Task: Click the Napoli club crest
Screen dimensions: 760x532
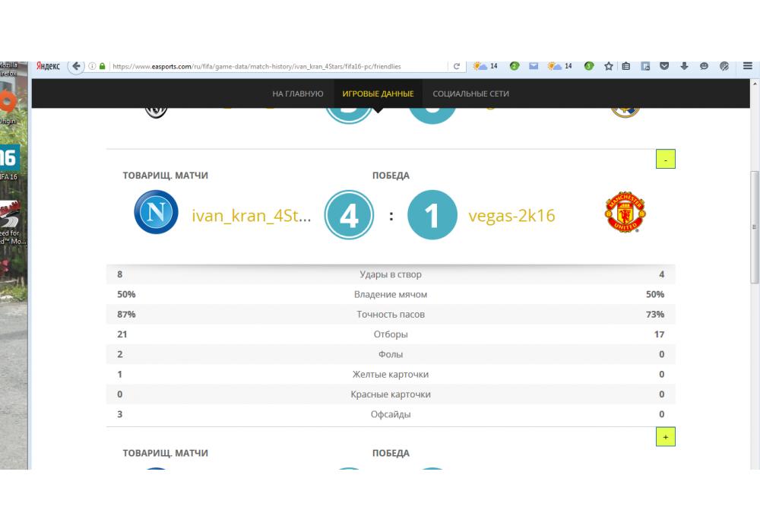Action: point(156,212)
